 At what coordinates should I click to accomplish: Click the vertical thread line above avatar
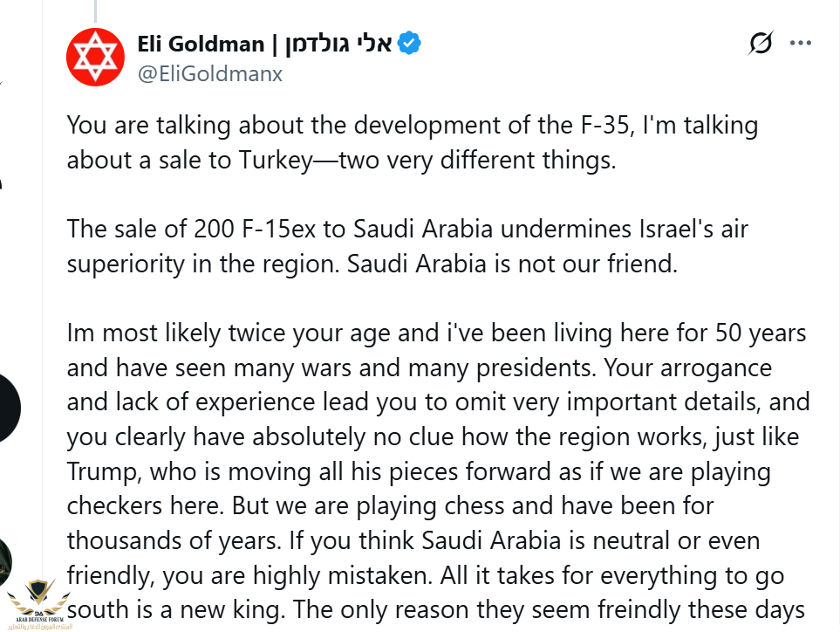pos(95,9)
